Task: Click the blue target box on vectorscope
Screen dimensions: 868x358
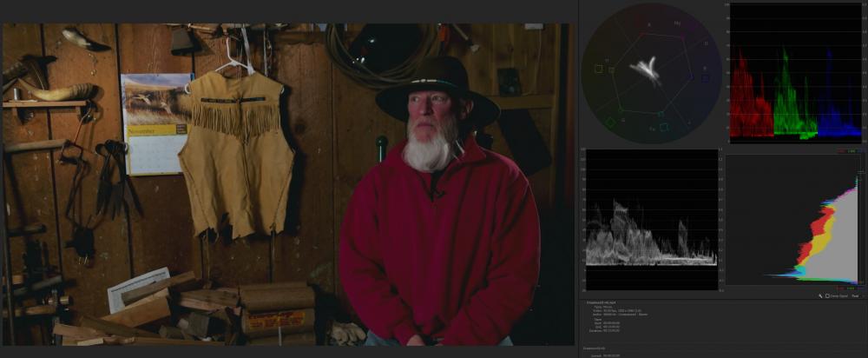Action: coord(704,77)
